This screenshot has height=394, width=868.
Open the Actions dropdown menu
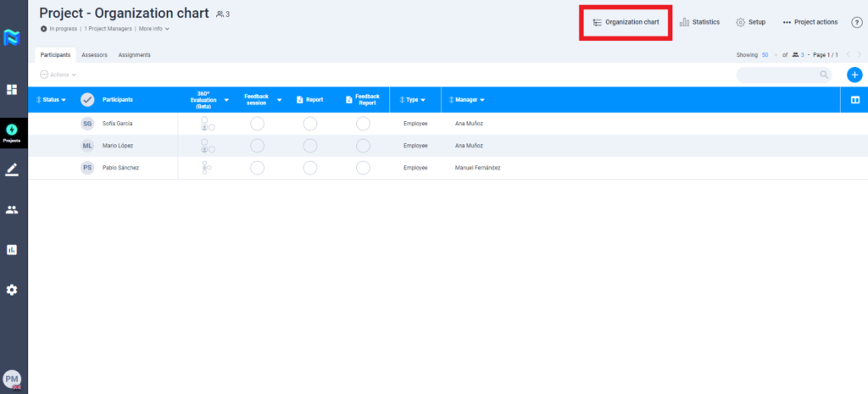click(58, 75)
